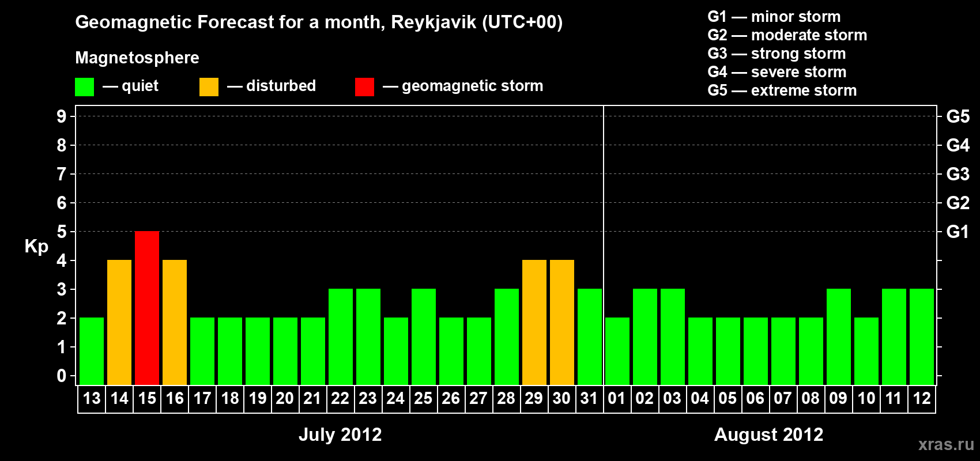This screenshot has height=461, width=980.
Task: Click the 'disturbed' legend text
Action: pyautogui.click(x=281, y=86)
